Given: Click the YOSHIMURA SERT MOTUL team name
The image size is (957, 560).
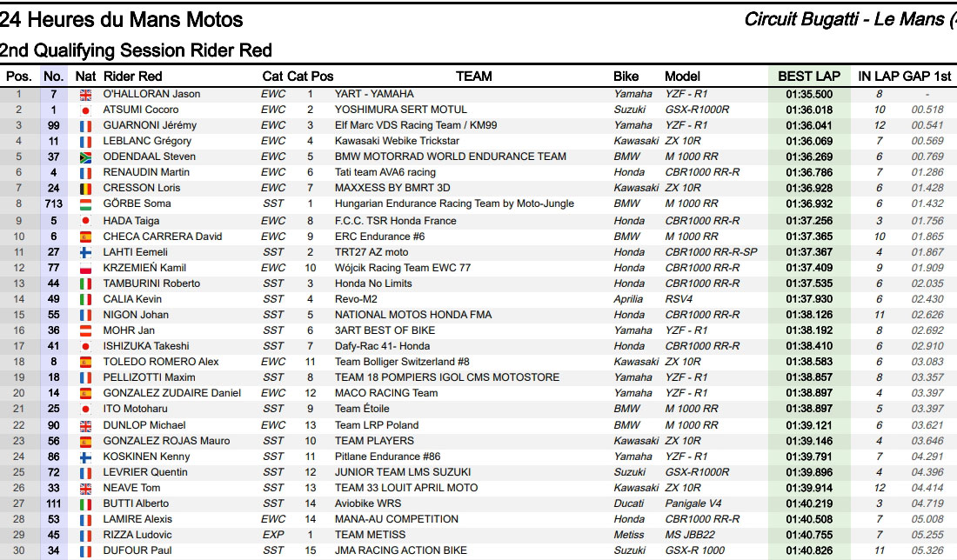Looking at the screenshot, I should [400, 110].
